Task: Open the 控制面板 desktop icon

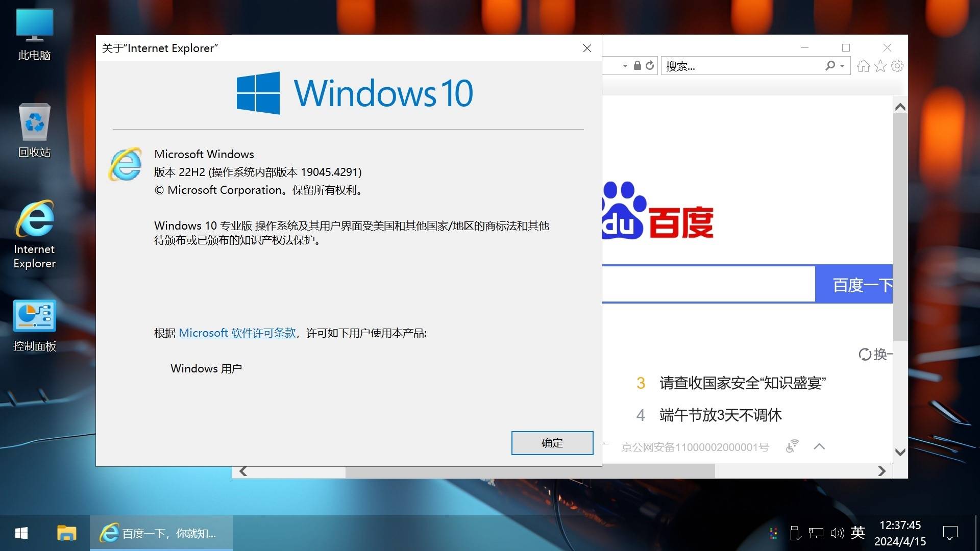Action: (x=34, y=327)
